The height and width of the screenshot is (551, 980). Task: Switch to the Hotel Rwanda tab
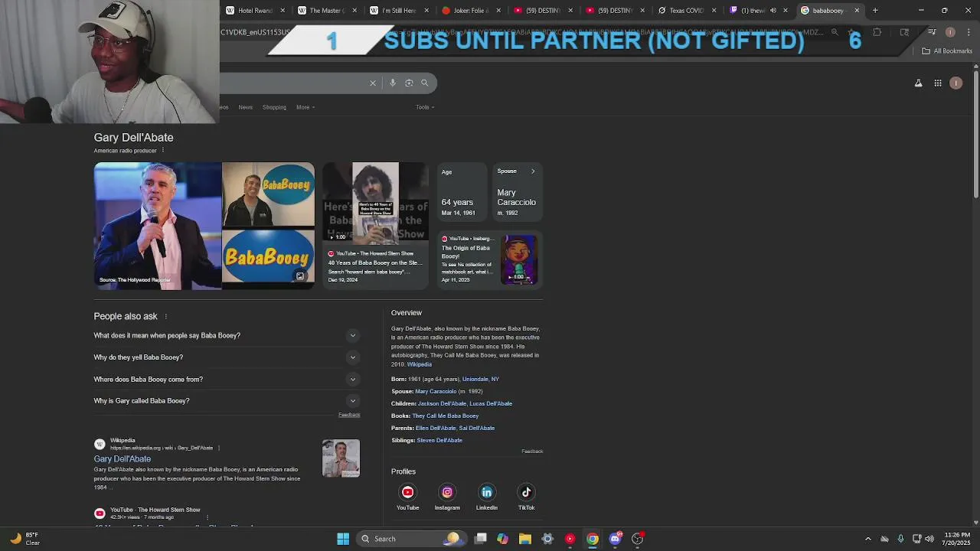pyautogui.click(x=255, y=11)
